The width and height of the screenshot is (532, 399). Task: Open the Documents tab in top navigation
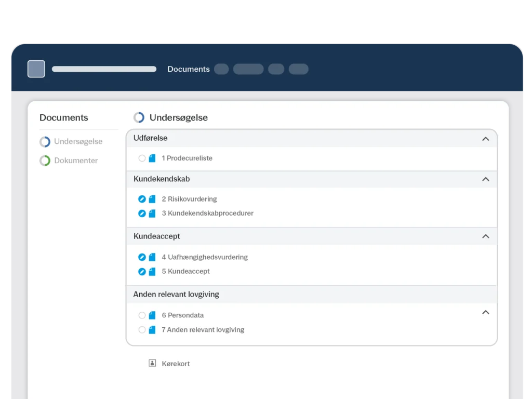point(189,69)
